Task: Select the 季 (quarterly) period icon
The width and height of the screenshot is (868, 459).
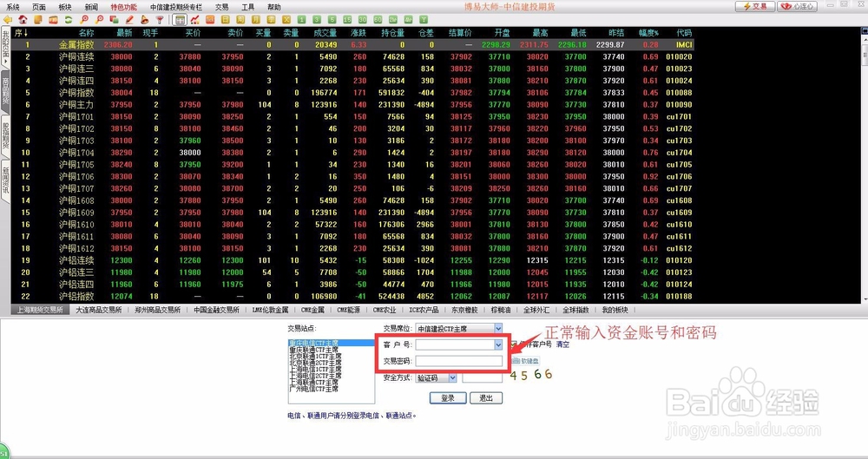Action: point(271,20)
